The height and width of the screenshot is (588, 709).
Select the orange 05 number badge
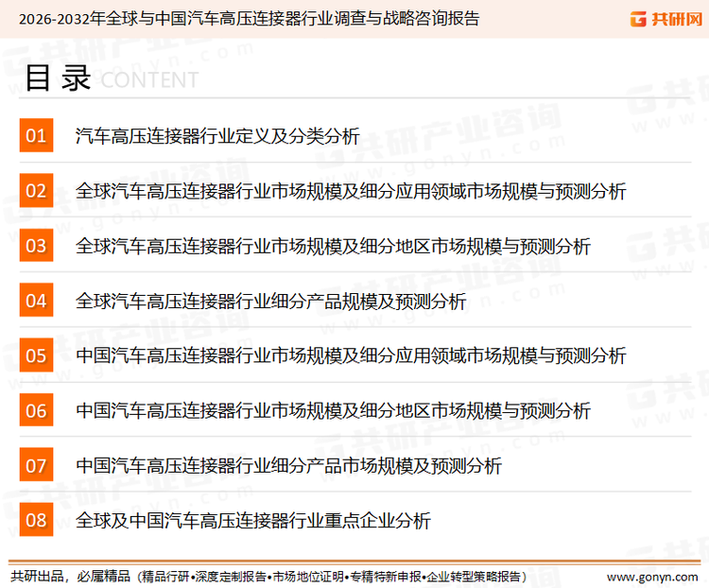point(36,355)
